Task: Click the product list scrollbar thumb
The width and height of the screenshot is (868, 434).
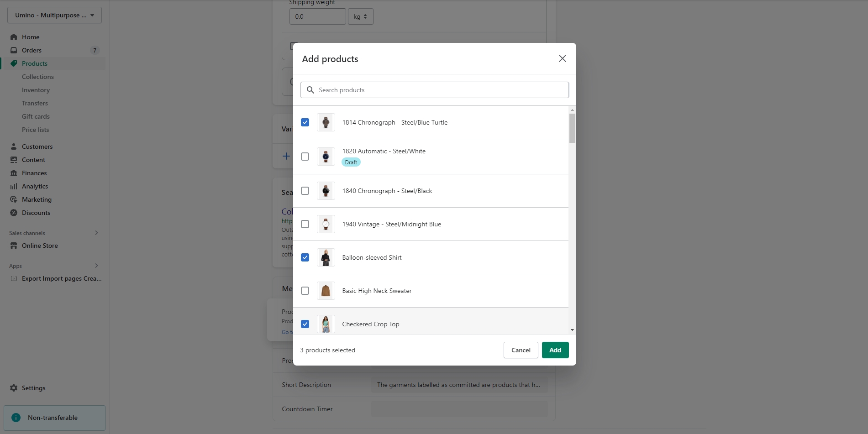Action: click(572, 128)
